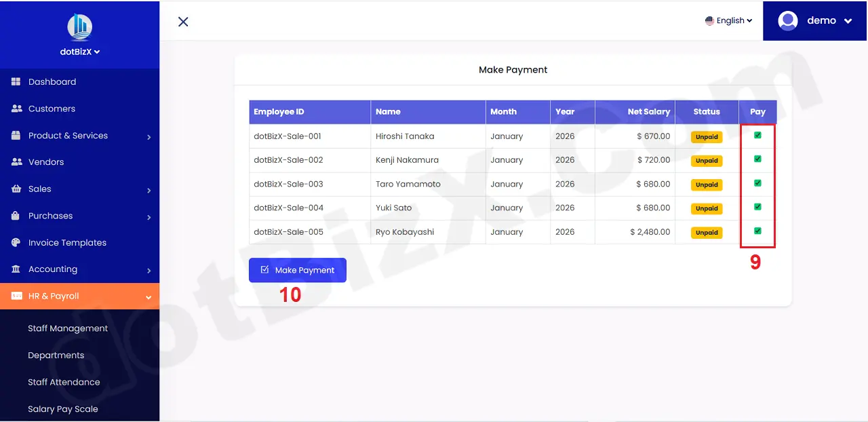Close the Make Payment screen

182,21
